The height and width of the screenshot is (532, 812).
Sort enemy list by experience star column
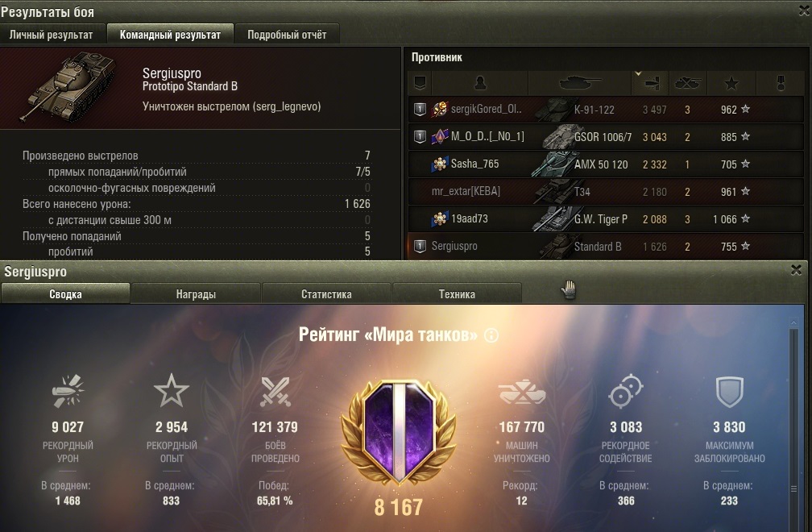[x=731, y=83]
